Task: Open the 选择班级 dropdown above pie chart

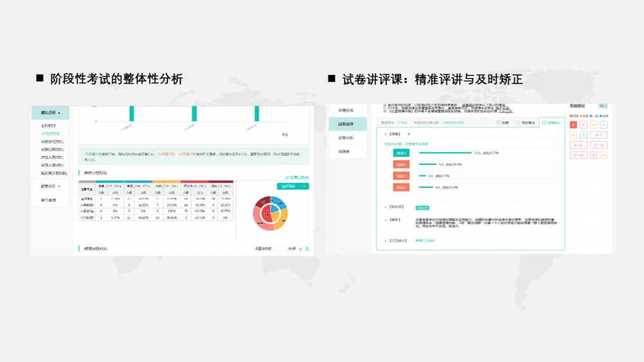Action: [x=292, y=186]
